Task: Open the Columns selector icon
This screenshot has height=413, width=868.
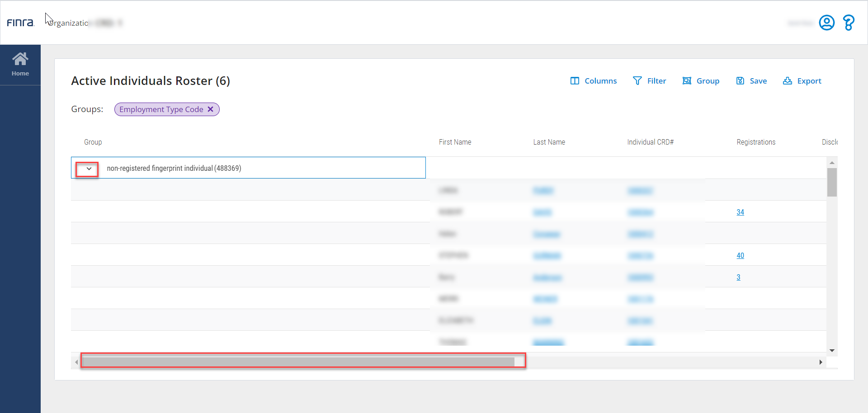Action: (575, 81)
